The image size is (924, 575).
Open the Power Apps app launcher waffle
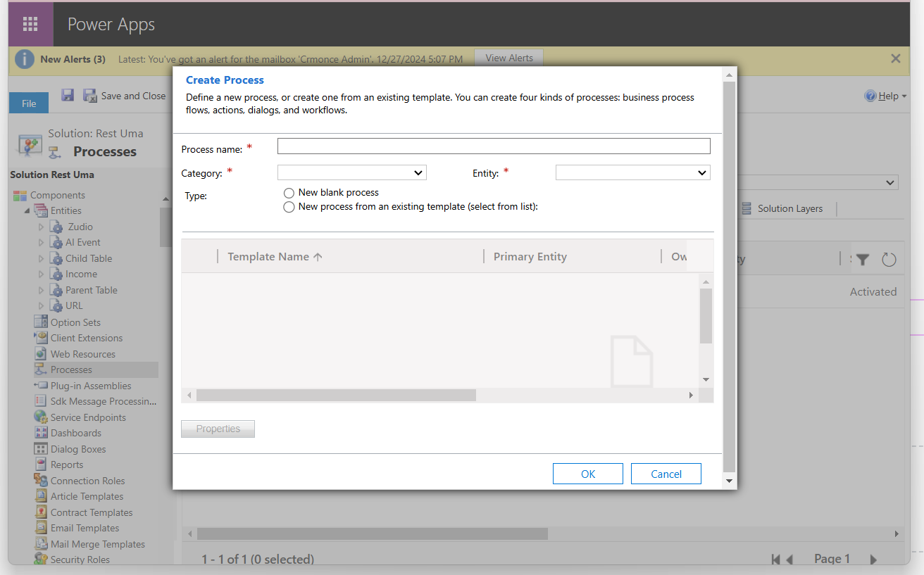tap(30, 24)
